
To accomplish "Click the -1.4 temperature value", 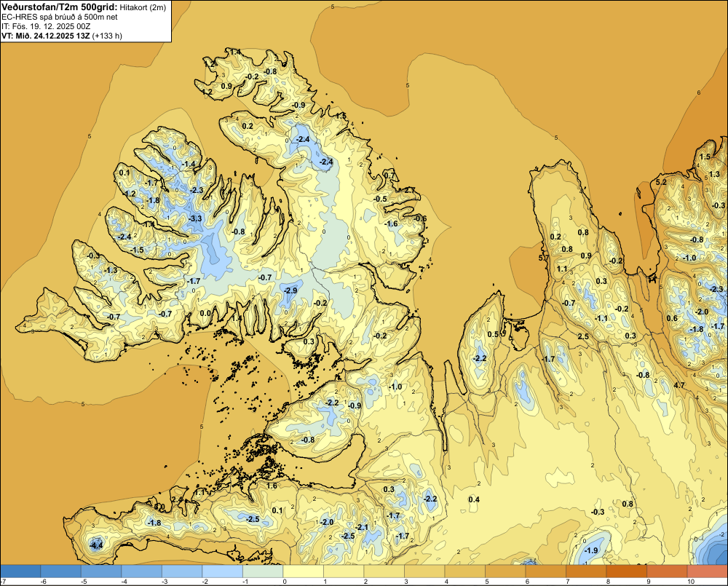I will coord(189,164).
